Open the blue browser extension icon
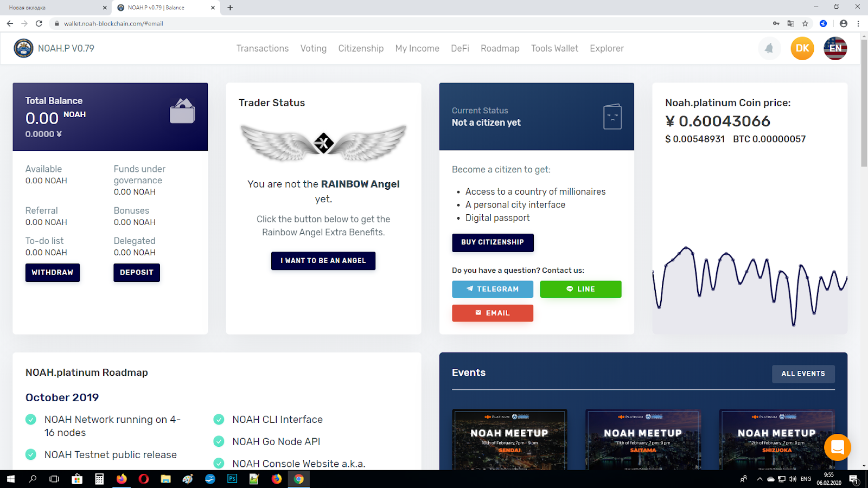 pyautogui.click(x=823, y=23)
